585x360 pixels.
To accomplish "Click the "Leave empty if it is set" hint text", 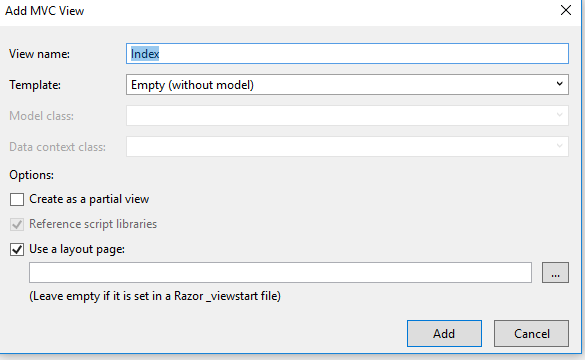I will coord(155,296).
